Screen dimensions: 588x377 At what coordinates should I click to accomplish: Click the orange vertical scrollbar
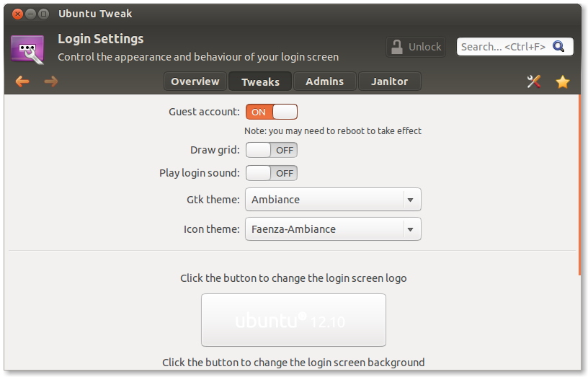pyautogui.click(x=579, y=185)
